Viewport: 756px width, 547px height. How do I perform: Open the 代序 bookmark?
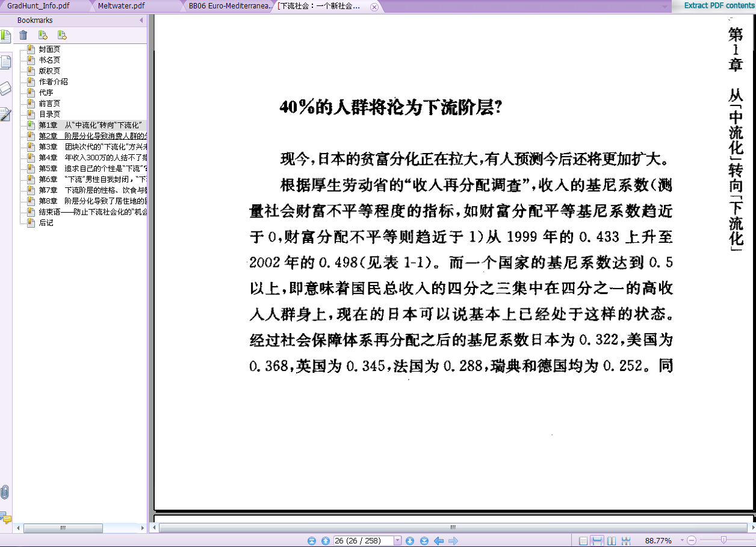pos(46,93)
